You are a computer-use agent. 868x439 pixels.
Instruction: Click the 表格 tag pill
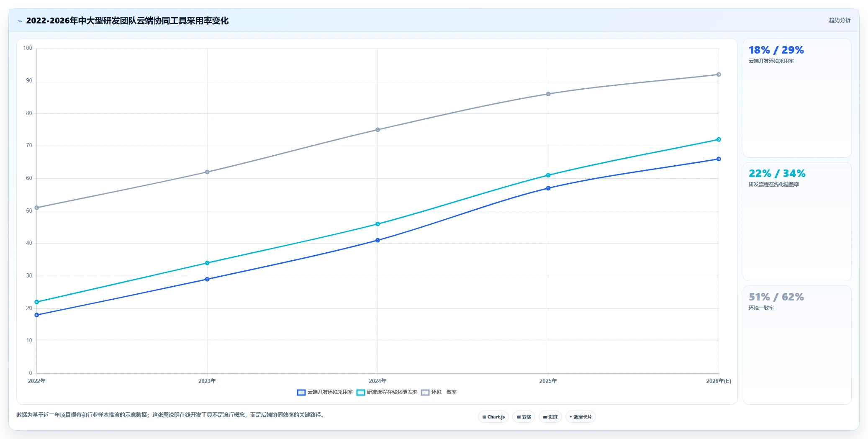(x=524, y=417)
